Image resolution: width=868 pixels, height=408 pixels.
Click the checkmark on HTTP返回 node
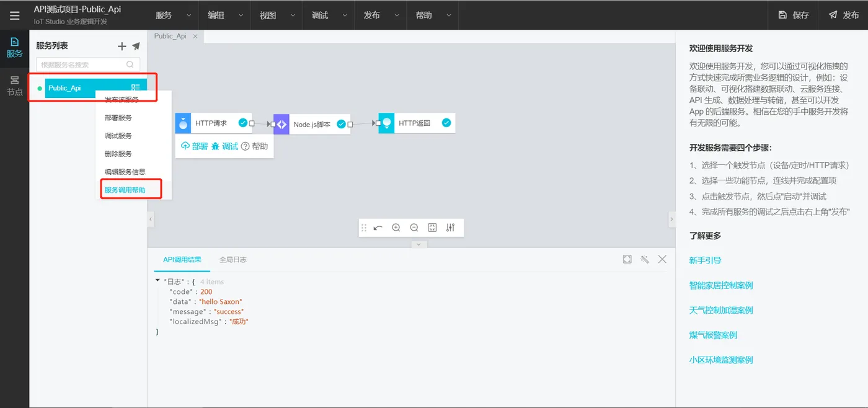tap(446, 123)
